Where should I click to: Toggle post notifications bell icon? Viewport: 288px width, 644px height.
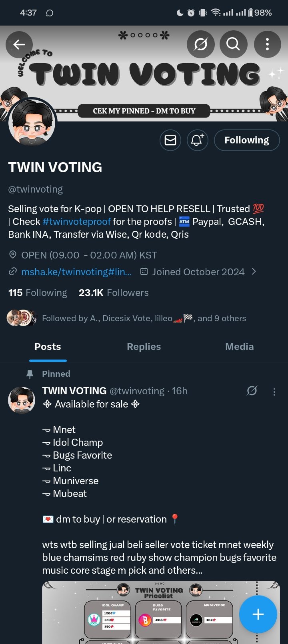click(197, 140)
